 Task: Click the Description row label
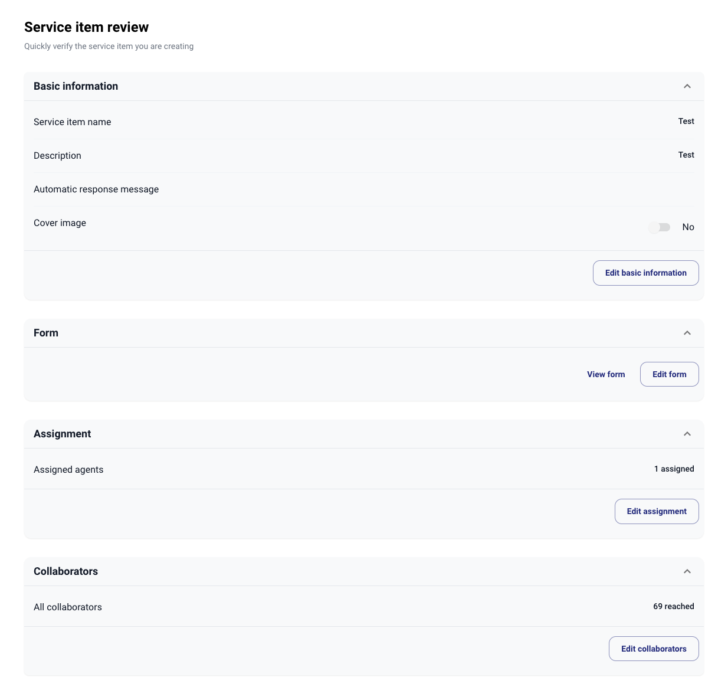click(57, 156)
